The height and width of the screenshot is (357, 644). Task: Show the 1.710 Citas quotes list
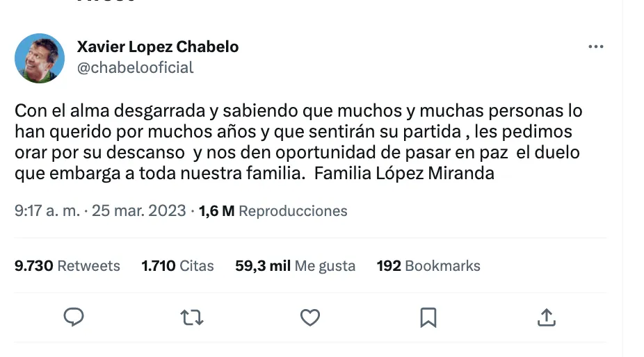[177, 265]
